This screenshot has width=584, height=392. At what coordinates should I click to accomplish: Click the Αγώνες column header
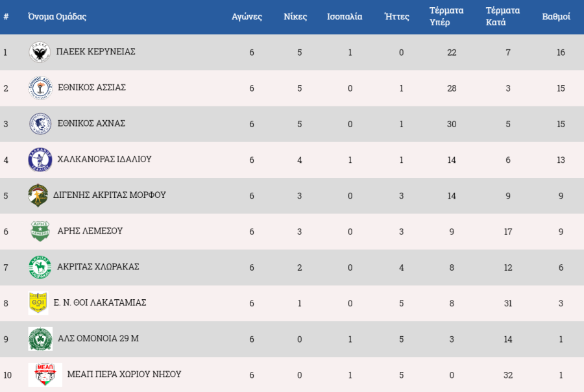click(247, 16)
